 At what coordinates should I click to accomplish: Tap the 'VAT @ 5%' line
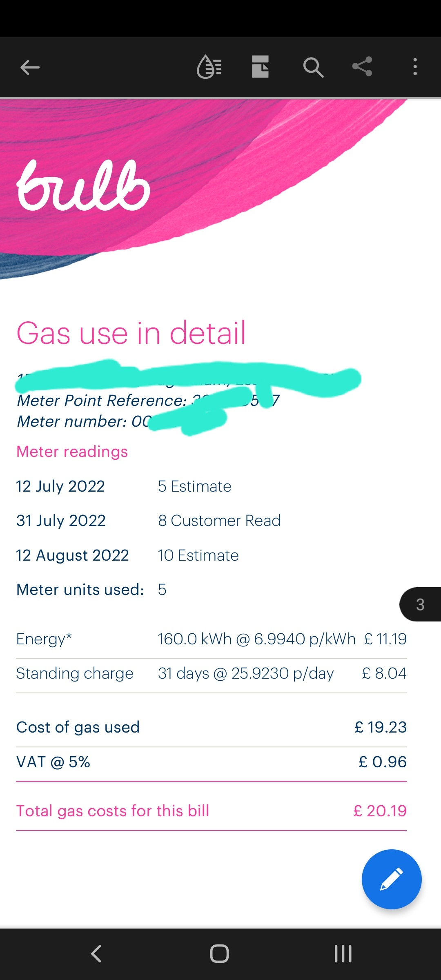pos(53,762)
